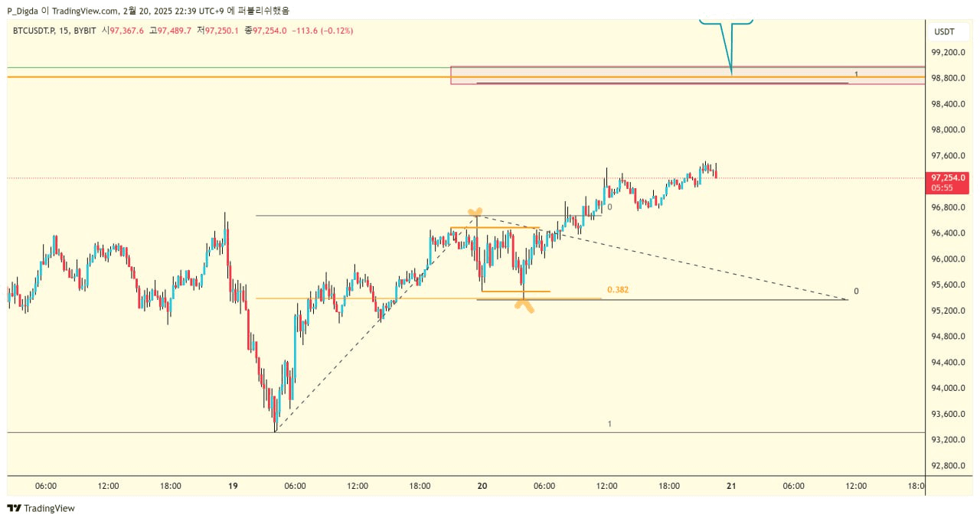Click the BTCUSDT.P, 15, BYBIT symbol title
980x521 pixels.
[54, 31]
